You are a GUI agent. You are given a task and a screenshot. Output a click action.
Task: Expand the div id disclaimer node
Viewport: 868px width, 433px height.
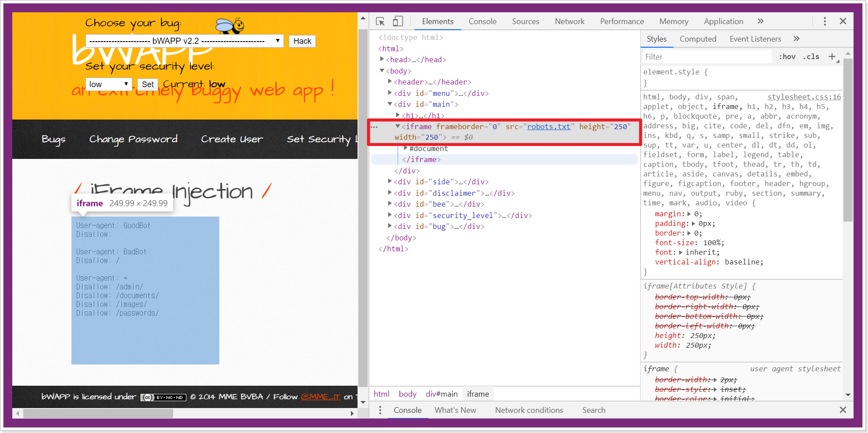(390, 193)
